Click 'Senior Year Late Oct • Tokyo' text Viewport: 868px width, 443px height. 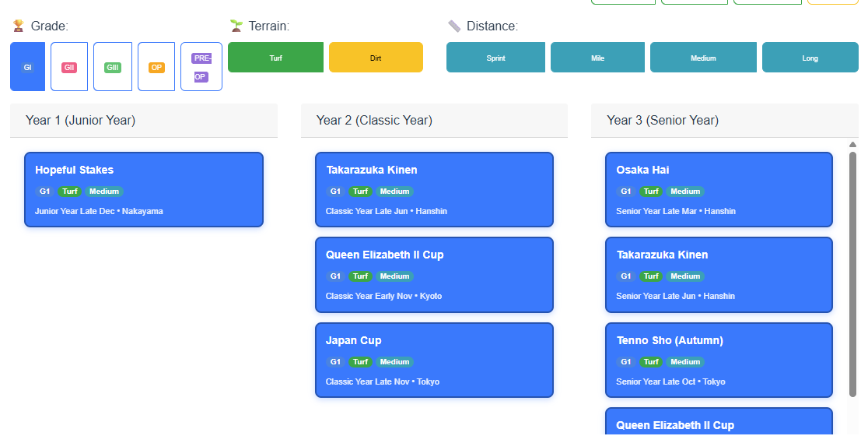670,381
